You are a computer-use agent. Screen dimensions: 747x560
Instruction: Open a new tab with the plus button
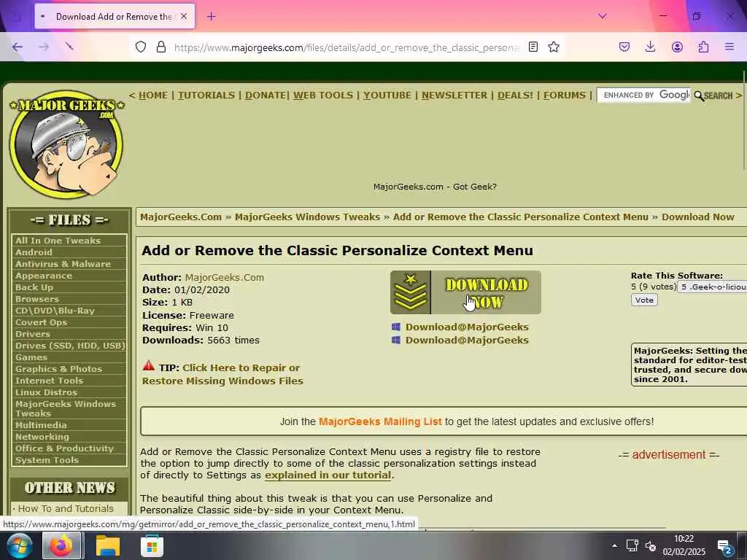pos(212,17)
